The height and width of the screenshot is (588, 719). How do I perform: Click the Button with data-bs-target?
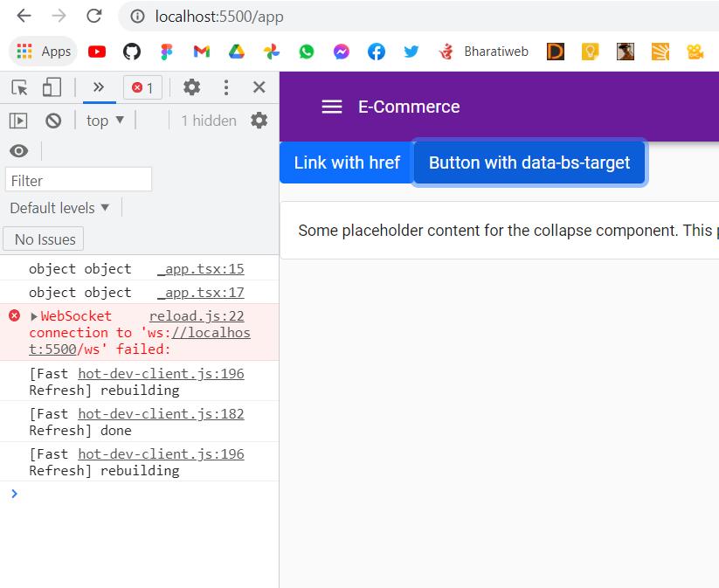point(529,163)
